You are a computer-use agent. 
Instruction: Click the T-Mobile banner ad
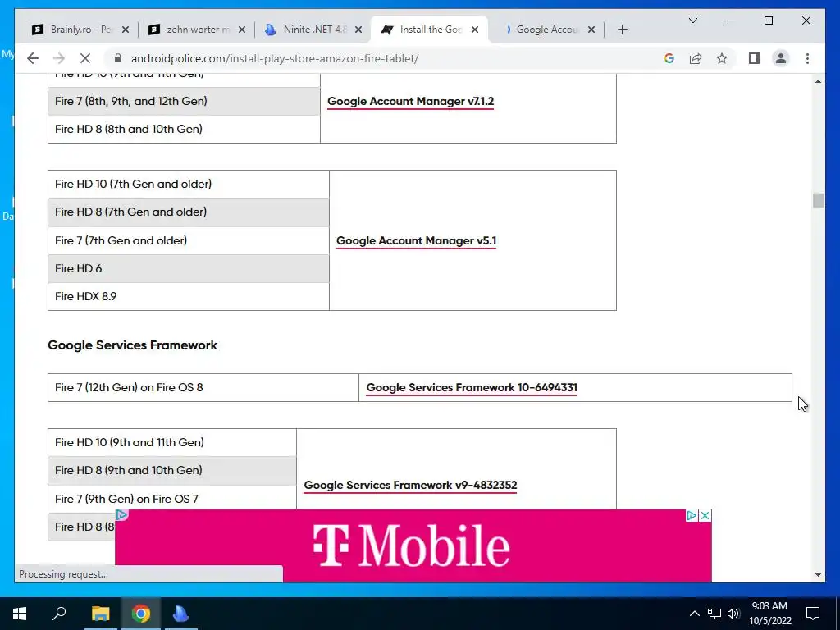pyautogui.click(x=413, y=546)
